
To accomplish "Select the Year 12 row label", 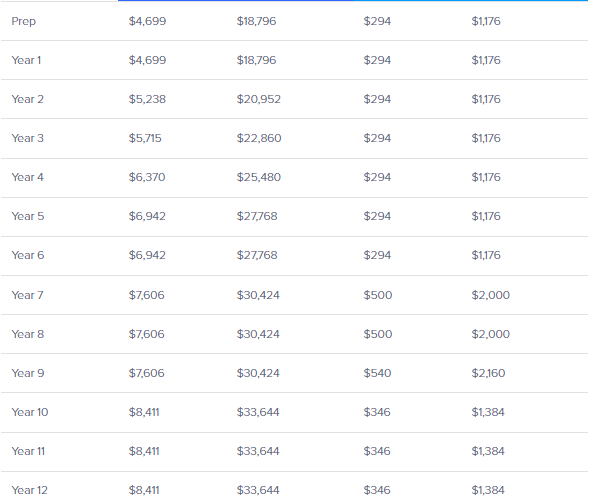I will click(29, 490).
